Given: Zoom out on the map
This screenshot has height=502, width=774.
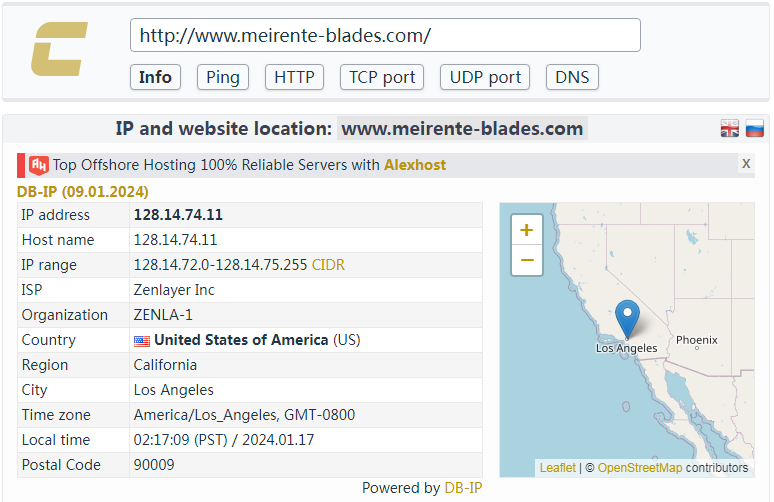Looking at the screenshot, I should (527, 260).
